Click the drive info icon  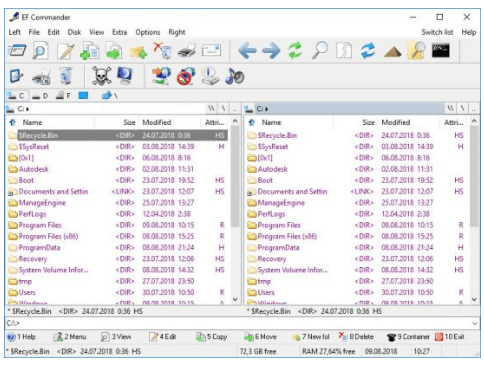click(210, 76)
